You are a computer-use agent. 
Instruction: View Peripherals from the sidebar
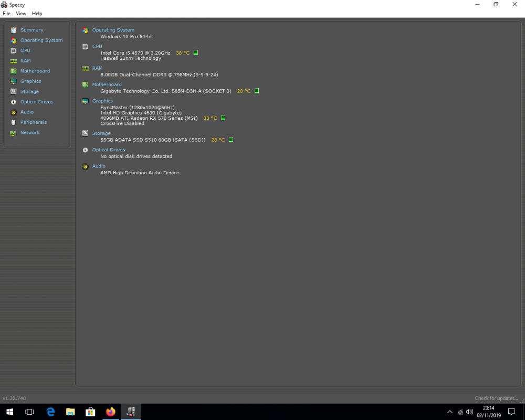point(34,122)
